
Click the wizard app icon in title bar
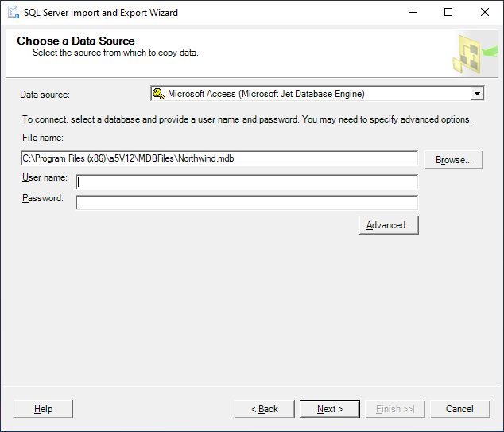14,13
